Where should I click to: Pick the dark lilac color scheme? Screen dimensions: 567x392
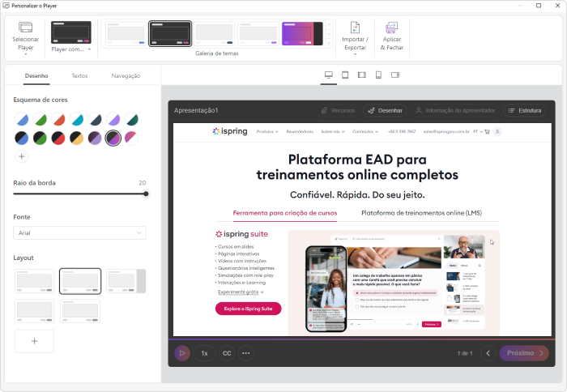pos(95,138)
